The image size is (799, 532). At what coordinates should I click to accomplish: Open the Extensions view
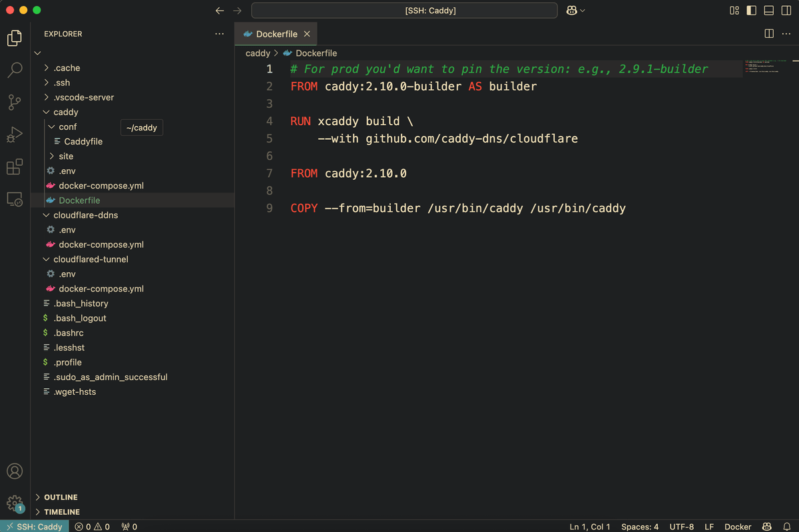(x=14, y=166)
